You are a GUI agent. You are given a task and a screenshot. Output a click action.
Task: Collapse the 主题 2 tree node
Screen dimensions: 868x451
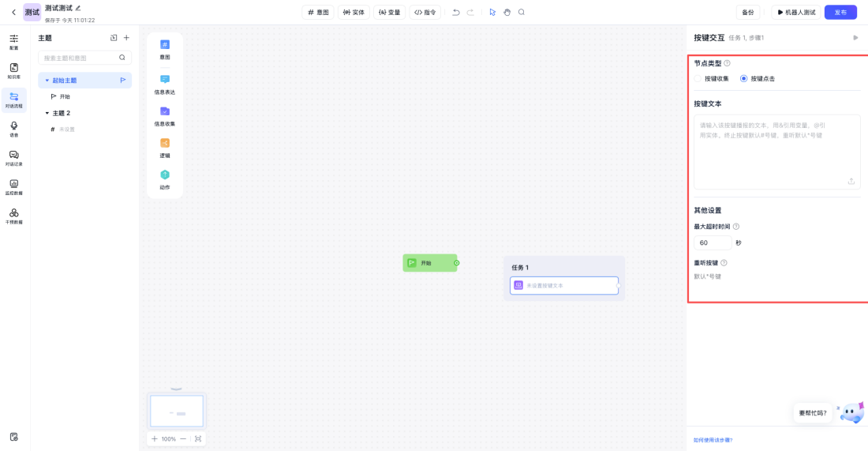click(47, 113)
